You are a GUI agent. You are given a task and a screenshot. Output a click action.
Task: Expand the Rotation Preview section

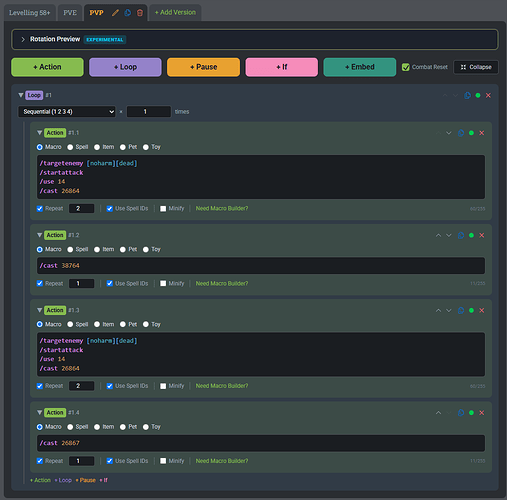click(x=23, y=39)
